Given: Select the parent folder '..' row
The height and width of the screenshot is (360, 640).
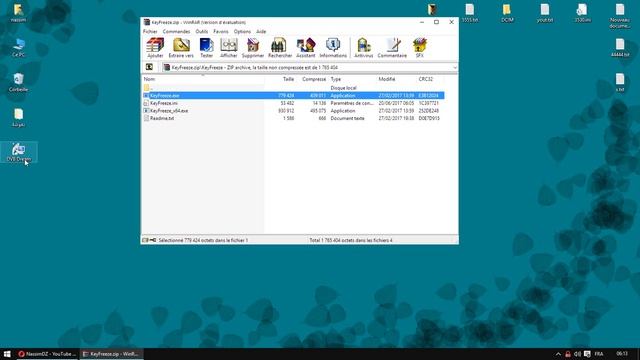Looking at the screenshot, I should click(293, 88).
